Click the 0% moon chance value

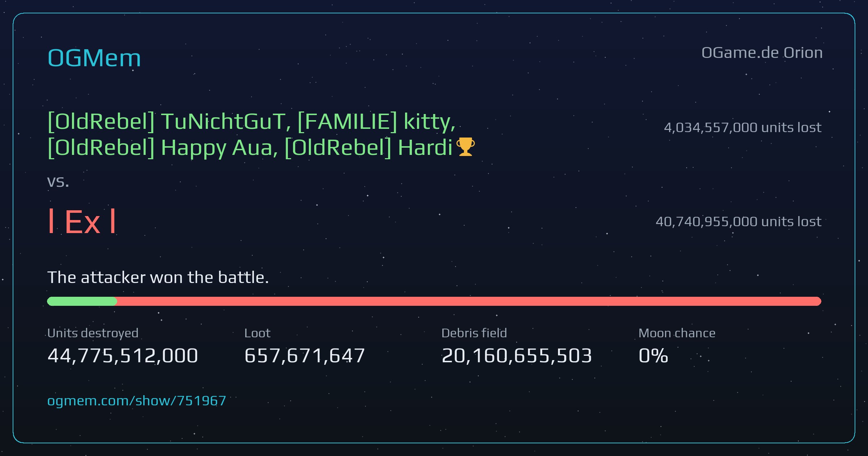[x=653, y=355]
